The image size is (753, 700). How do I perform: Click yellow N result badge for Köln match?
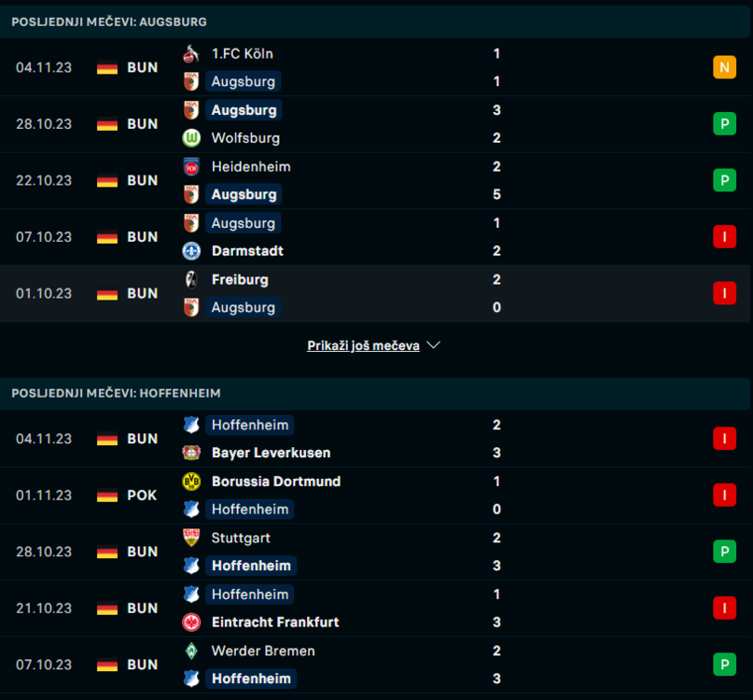[724, 67]
